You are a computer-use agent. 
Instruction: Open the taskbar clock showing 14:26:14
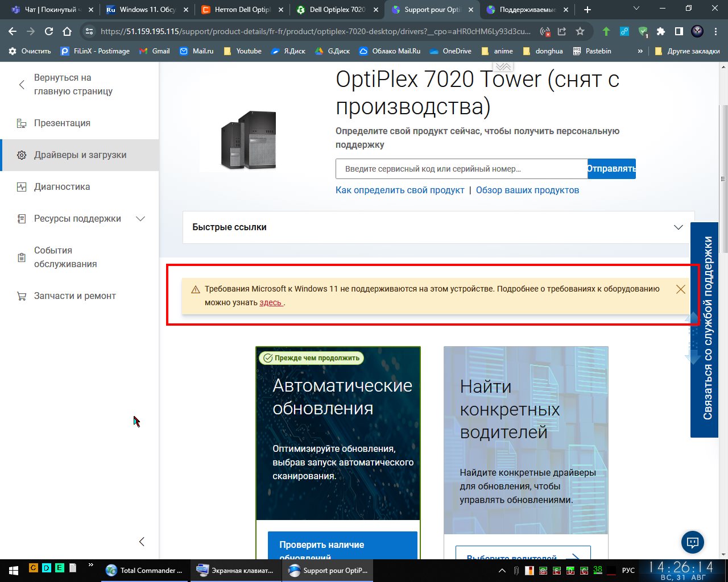tap(681, 571)
